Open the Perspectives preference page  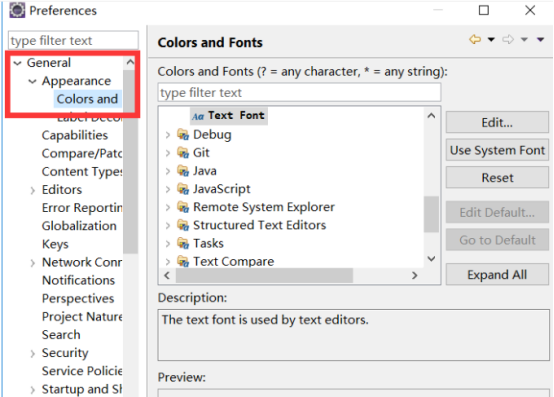point(78,298)
